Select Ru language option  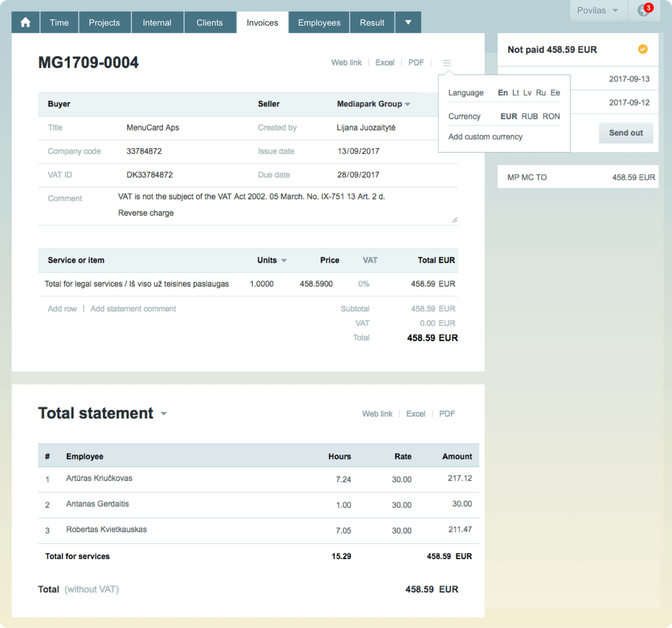(541, 93)
